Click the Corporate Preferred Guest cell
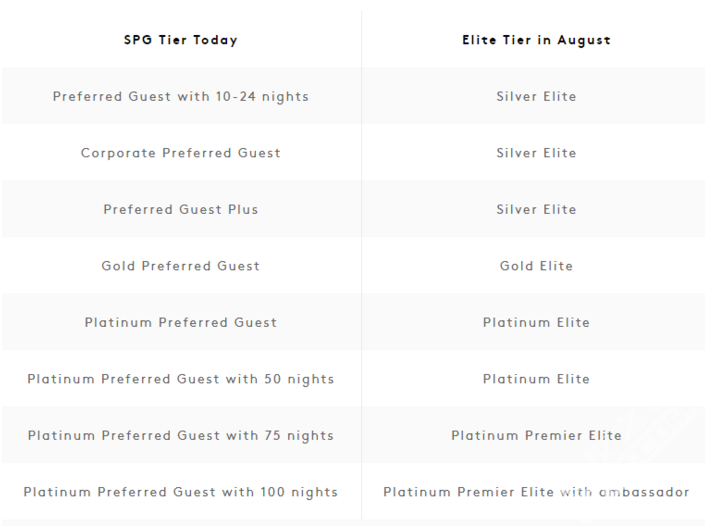The image size is (705, 532). click(x=181, y=153)
